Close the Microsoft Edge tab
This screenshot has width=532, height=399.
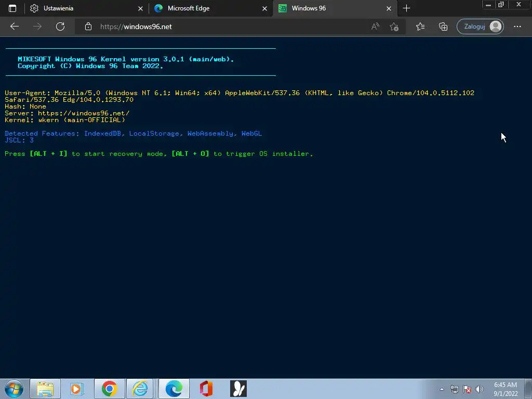coord(264,9)
